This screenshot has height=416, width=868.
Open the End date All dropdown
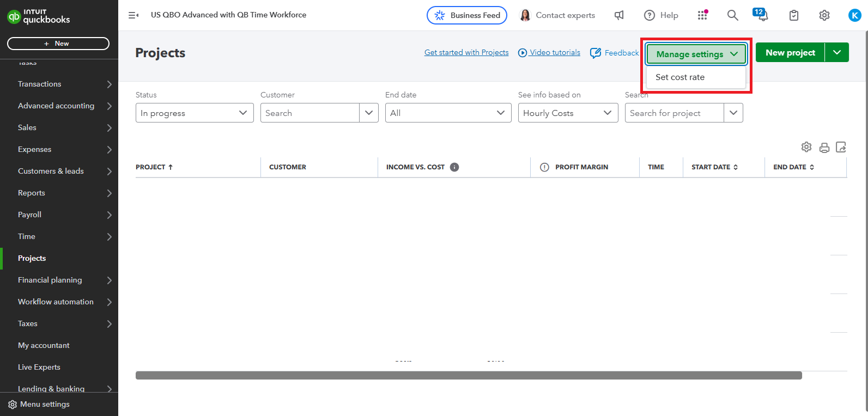click(x=448, y=113)
